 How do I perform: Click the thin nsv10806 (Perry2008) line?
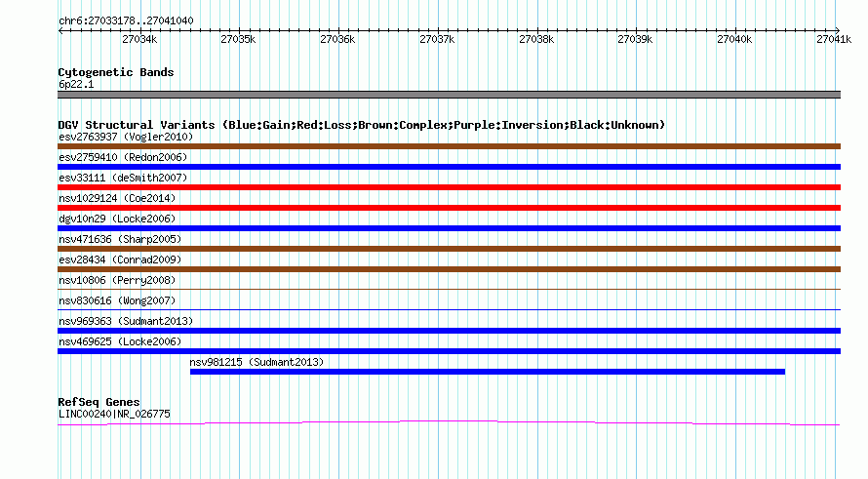pos(449,289)
